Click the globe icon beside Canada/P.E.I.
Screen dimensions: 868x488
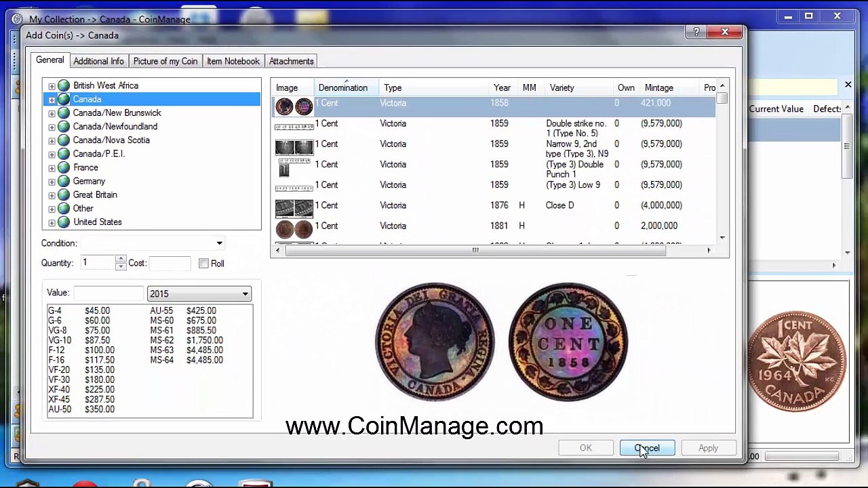(x=64, y=153)
